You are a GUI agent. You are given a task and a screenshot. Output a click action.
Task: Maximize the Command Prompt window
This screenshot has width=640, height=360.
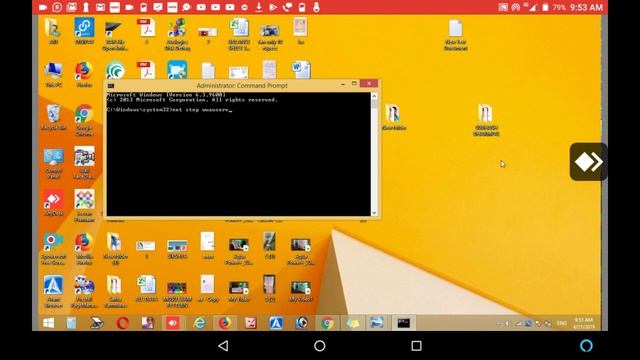354,84
